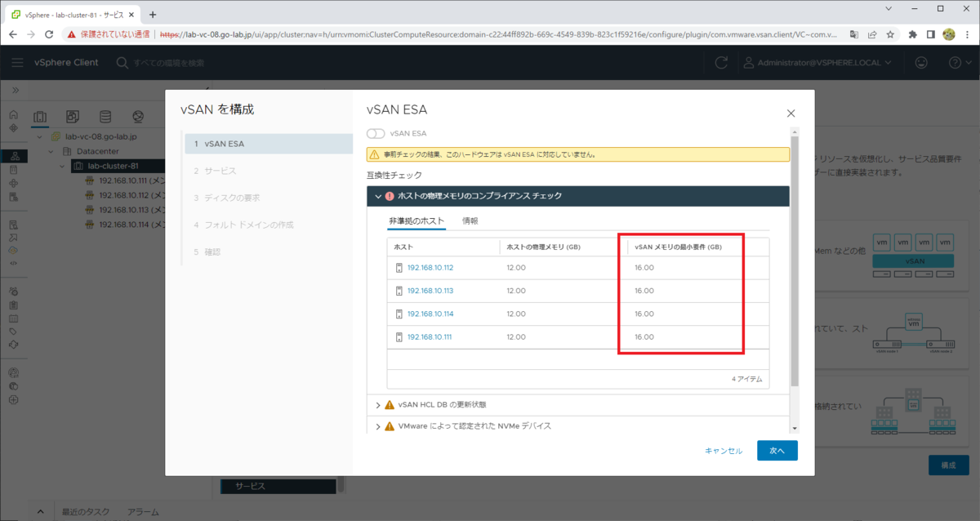Switch to the 情報 tab
980x521 pixels.
(470, 220)
